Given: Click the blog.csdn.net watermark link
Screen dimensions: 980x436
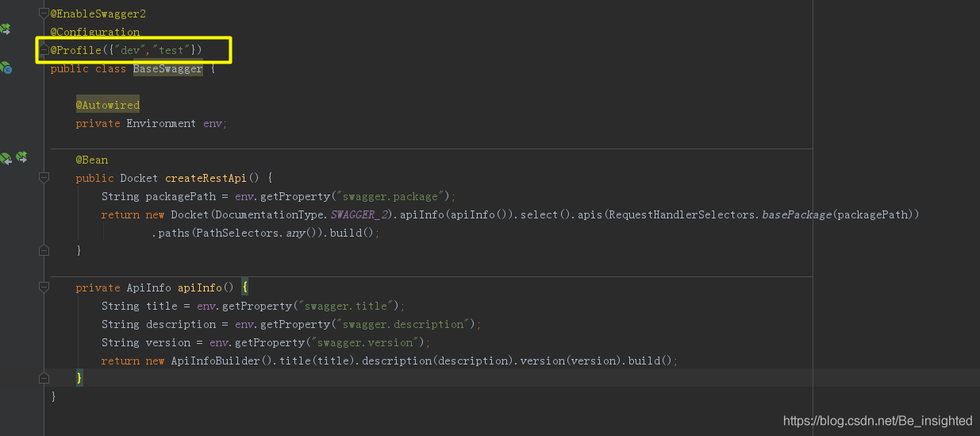Looking at the screenshot, I should [x=878, y=420].
